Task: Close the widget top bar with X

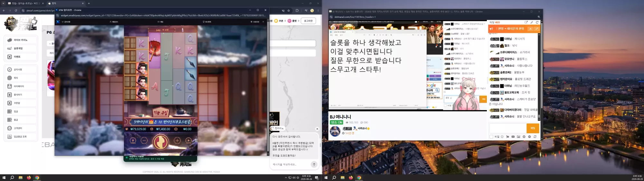Action: click(263, 22)
